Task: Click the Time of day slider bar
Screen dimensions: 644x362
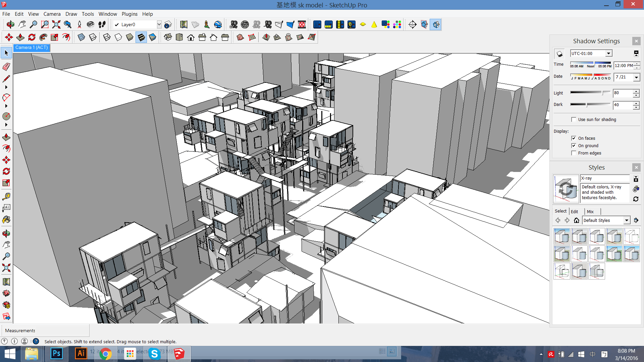Action: 591,63
